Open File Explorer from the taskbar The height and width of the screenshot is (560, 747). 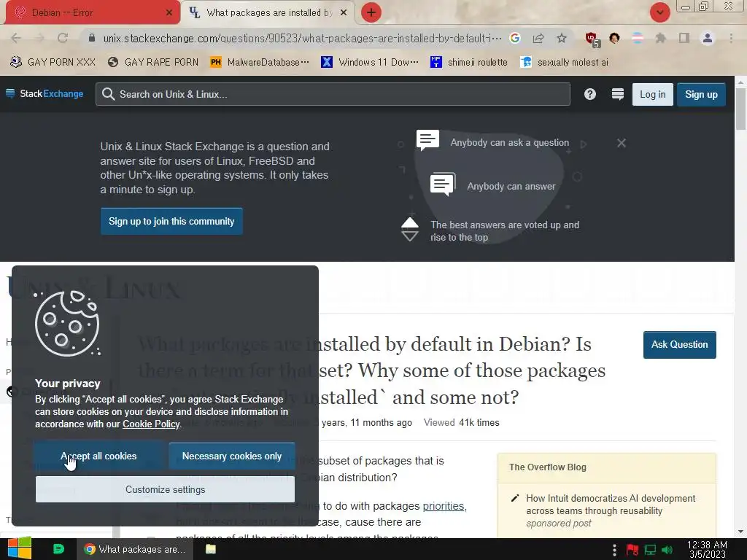[211, 549]
